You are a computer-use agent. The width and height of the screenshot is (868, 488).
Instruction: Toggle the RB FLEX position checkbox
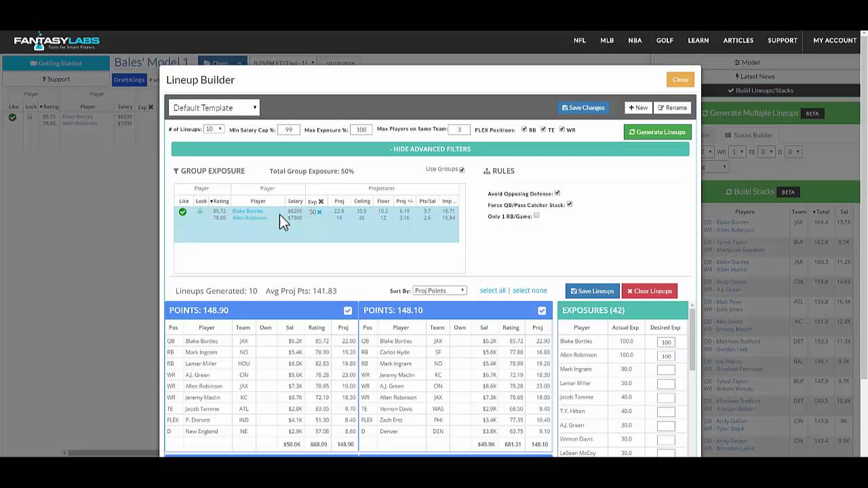click(524, 129)
